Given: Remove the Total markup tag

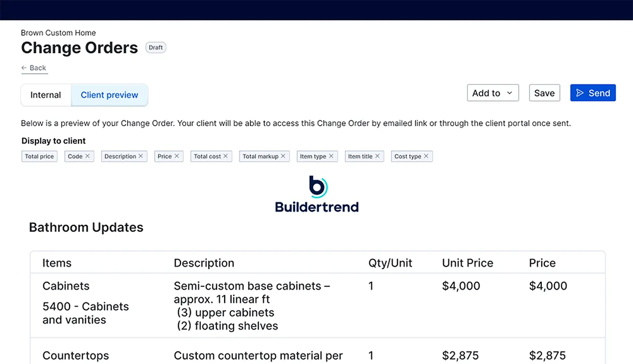Looking at the screenshot, I should point(283,156).
